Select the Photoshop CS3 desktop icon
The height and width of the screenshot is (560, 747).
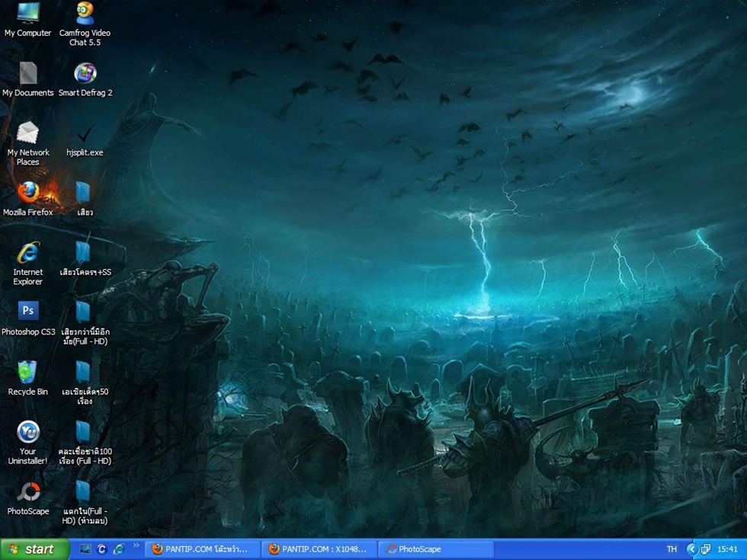(x=27, y=318)
